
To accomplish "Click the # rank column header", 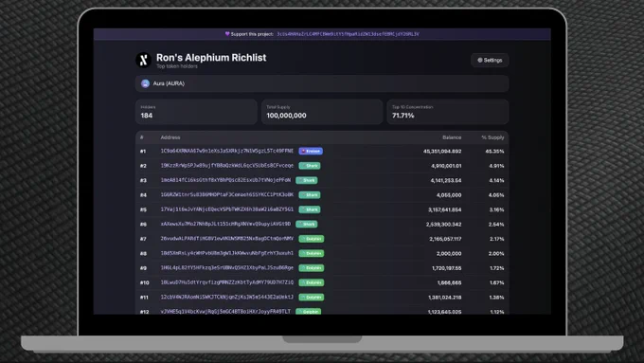I will (142, 137).
